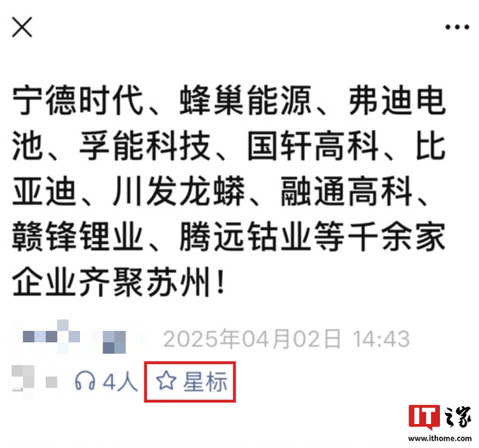
Task: Tap the star outline icon
Action: [166, 381]
